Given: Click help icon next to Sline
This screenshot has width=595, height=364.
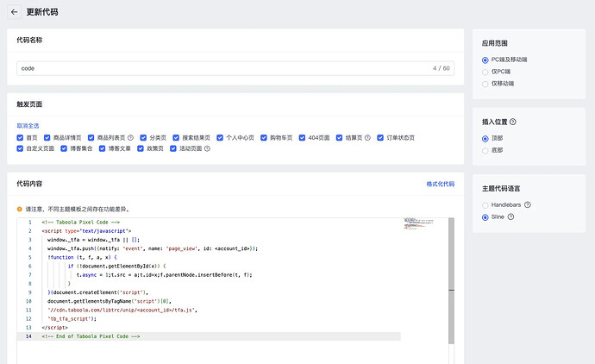Looking at the screenshot, I should tap(511, 217).
